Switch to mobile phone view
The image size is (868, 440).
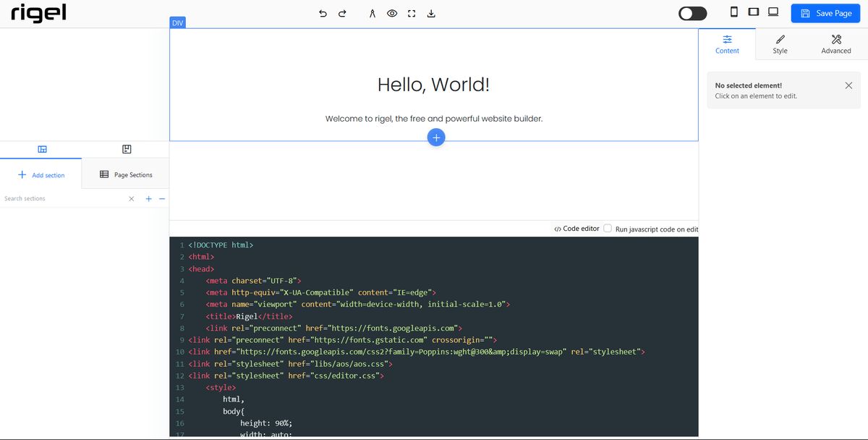734,12
